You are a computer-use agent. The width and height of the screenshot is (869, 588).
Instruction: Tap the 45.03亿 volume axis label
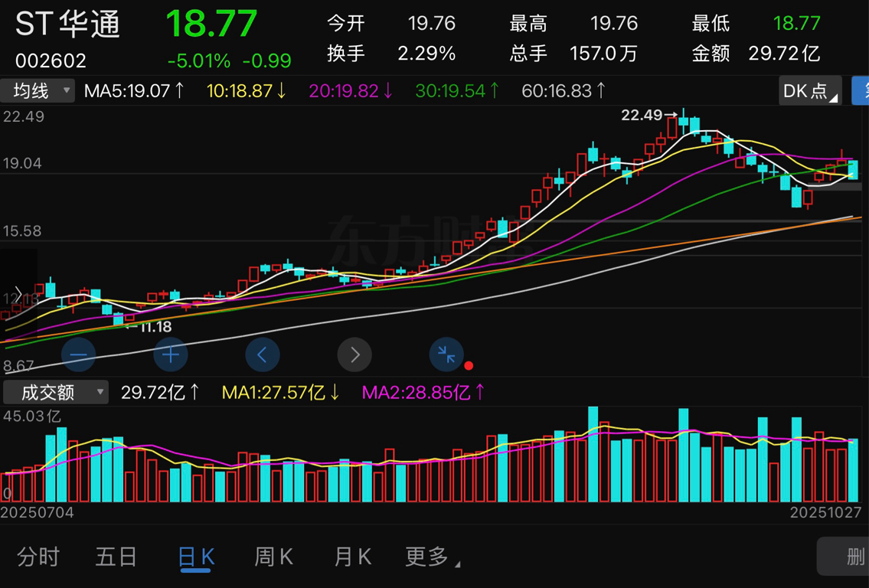point(31,416)
